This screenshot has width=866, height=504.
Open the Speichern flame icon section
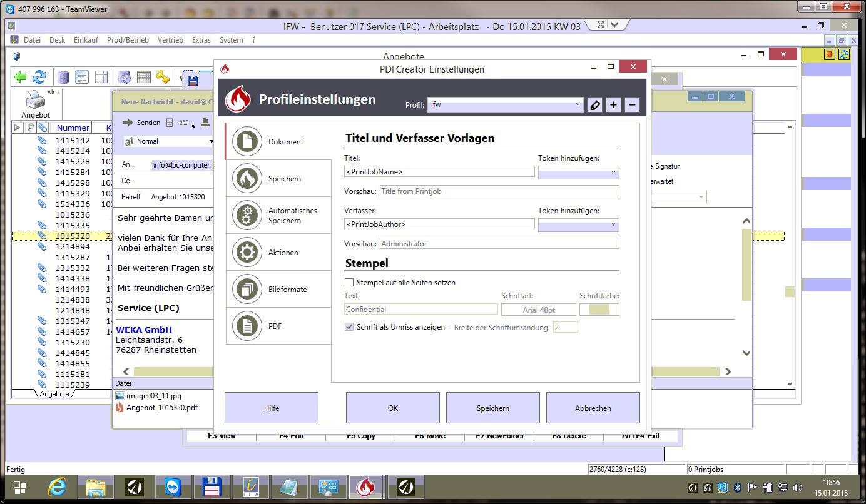(247, 179)
